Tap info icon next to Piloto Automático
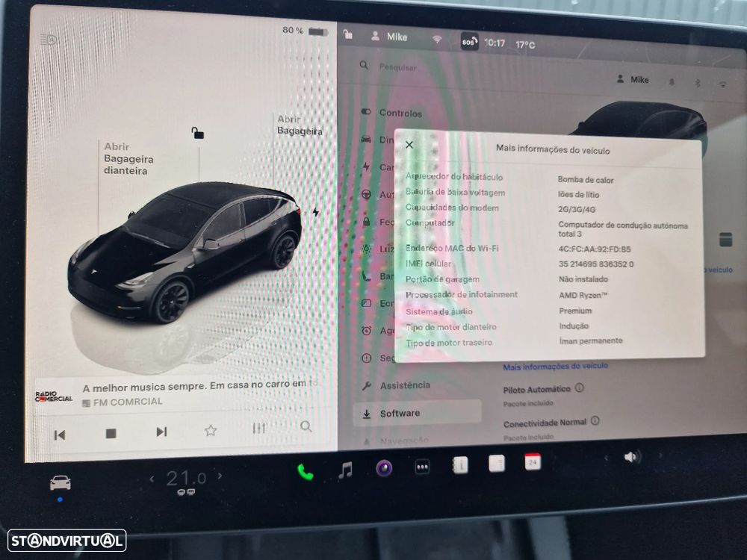Image resolution: width=747 pixels, height=560 pixels. coord(580,388)
